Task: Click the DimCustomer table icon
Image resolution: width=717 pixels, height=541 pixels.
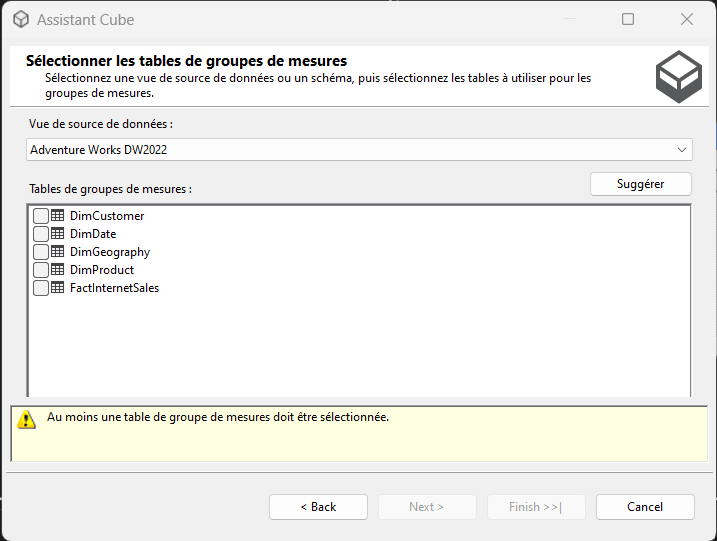Action: pos(58,215)
